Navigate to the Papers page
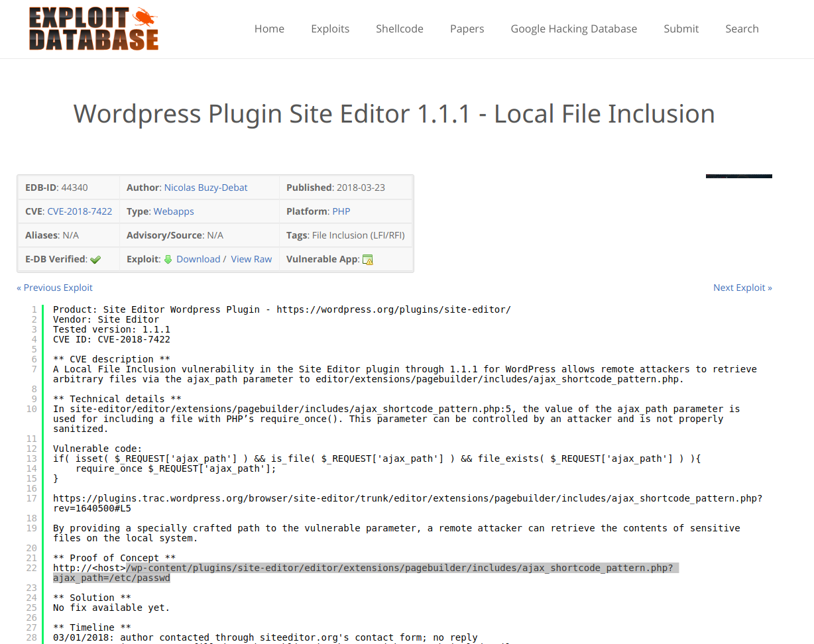814x644 pixels. tap(467, 28)
